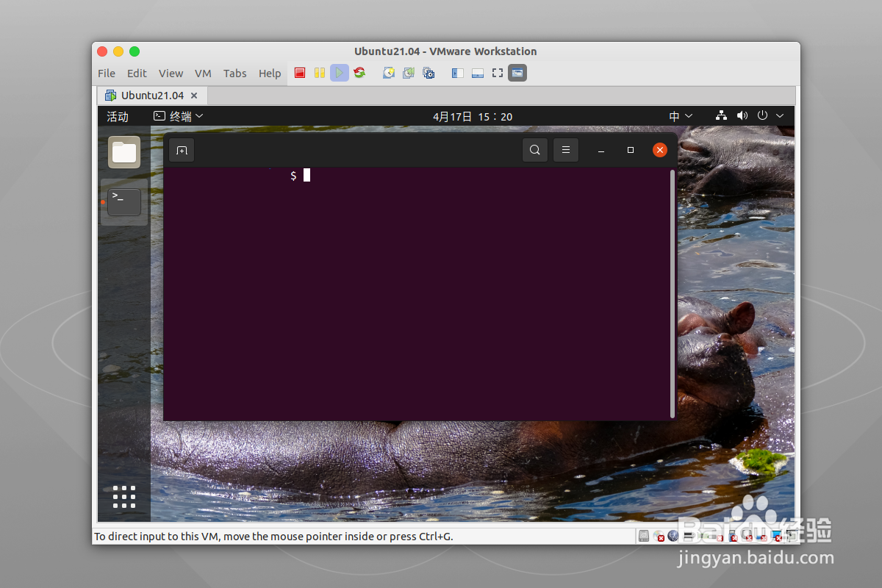Revert the VM to its snapshot
This screenshot has height=588, width=882.
[408, 73]
